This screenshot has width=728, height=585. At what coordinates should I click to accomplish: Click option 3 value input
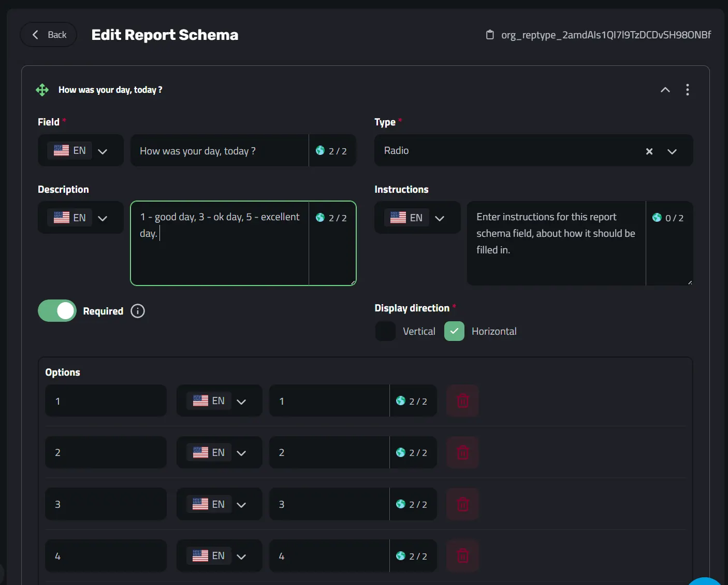[106, 504]
